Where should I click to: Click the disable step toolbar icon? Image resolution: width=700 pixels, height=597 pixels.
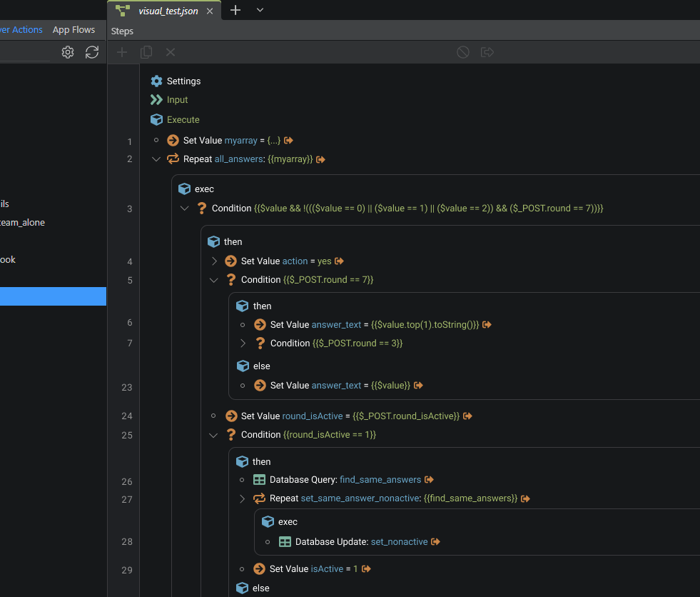click(x=463, y=52)
